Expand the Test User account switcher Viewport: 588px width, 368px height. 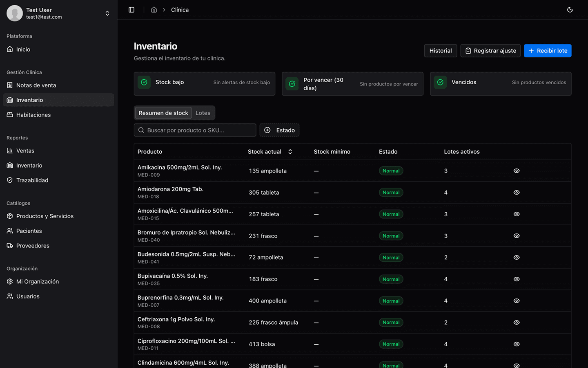(107, 13)
